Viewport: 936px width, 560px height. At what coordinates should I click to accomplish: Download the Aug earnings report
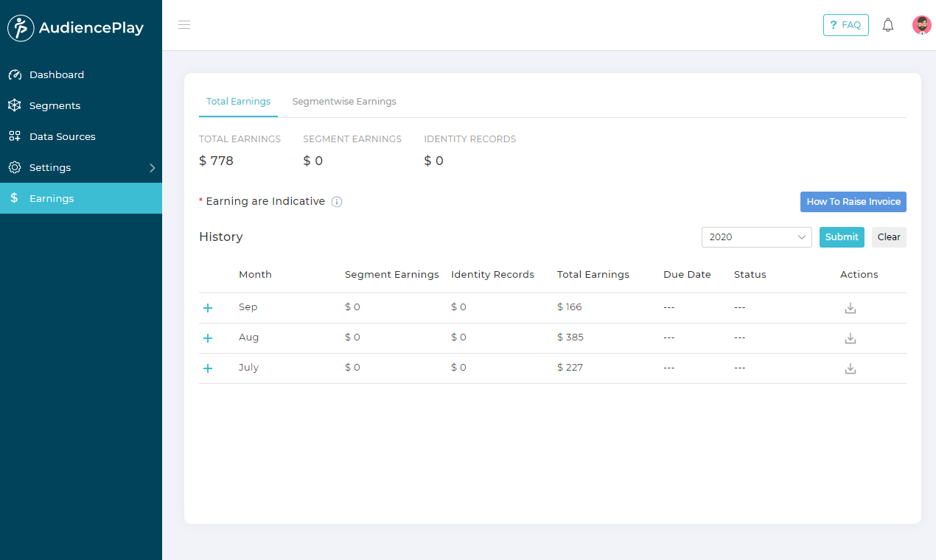tap(851, 338)
